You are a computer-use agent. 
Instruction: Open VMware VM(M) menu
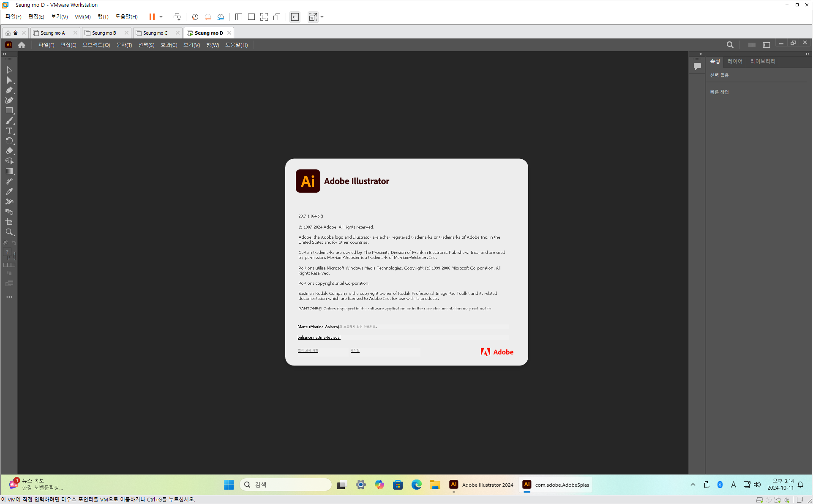pyautogui.click(x=82, y=17)
